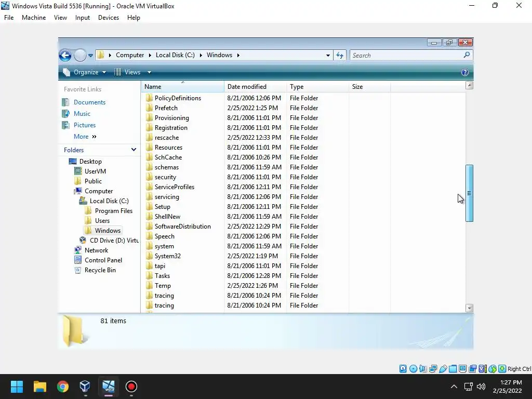Open Chrome from the taskbar
The width and height of the screenshot is (532, 399).
62,387
